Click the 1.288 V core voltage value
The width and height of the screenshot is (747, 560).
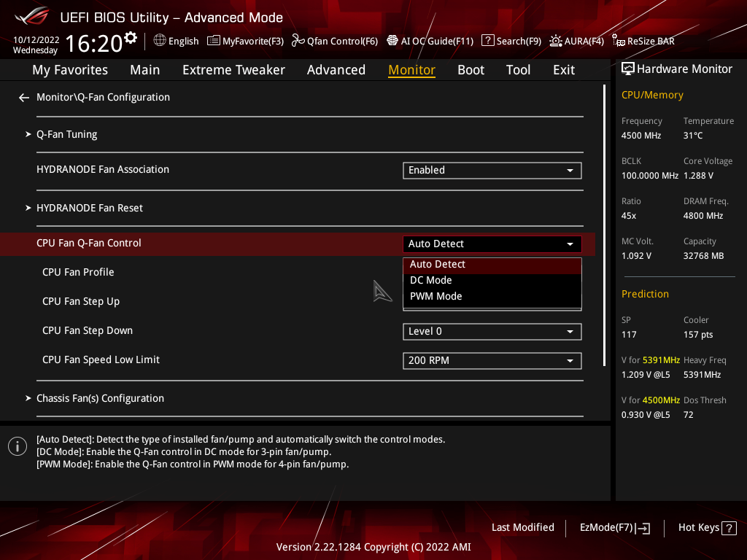point(698,176)
